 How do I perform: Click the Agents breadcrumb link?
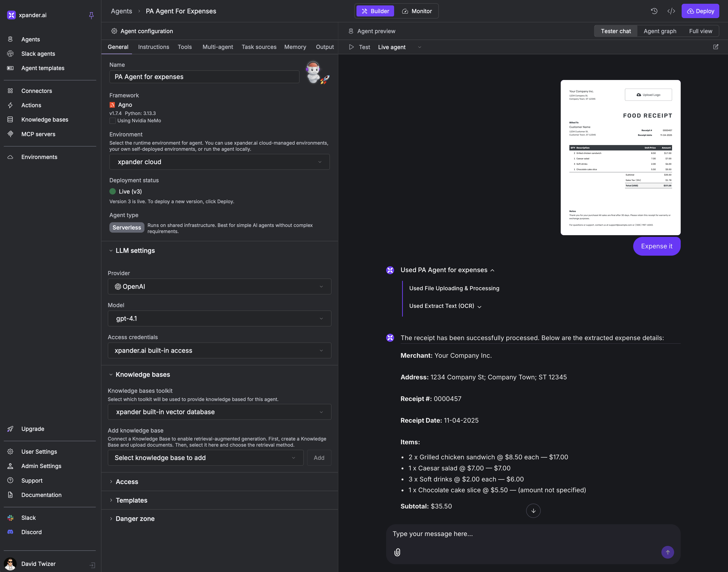point(121,11)
